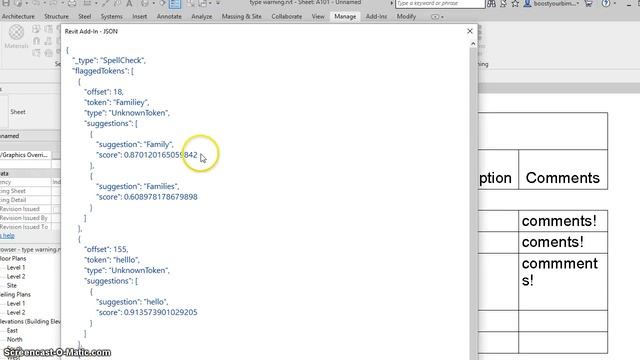Open the Help question mark icon

click(x=606, y=4)
